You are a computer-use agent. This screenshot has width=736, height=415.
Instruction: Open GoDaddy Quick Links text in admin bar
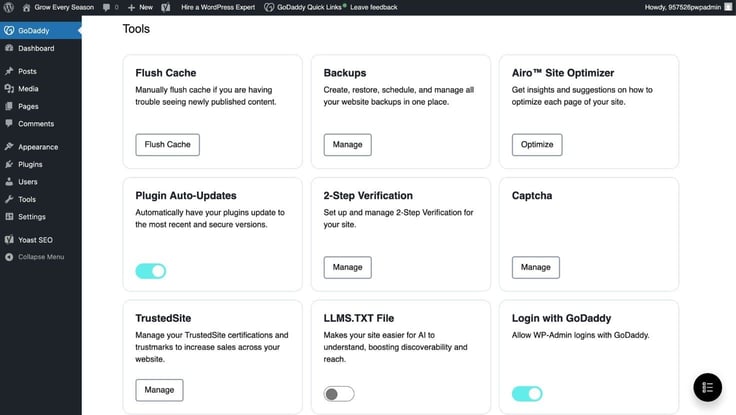pos(309,8)
